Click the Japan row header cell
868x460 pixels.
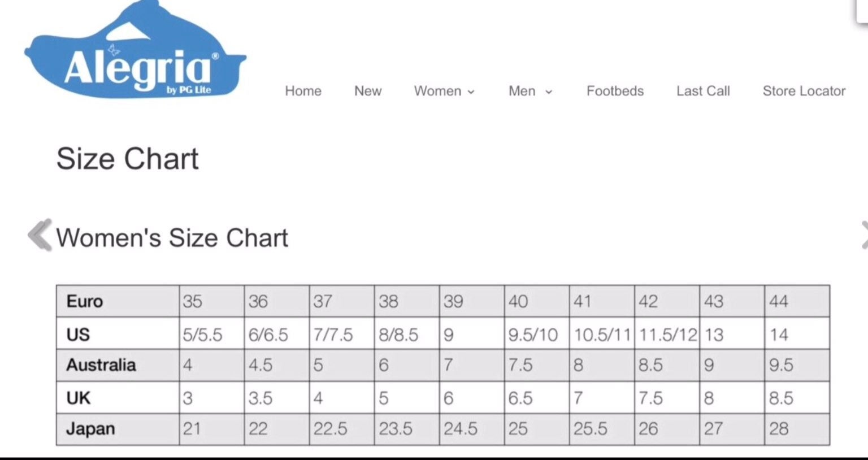(118, 429)
